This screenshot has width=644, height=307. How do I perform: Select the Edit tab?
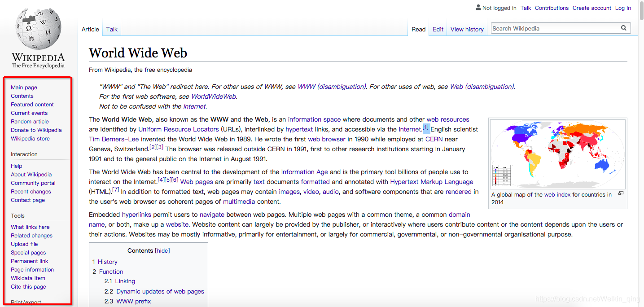(438, 29)
